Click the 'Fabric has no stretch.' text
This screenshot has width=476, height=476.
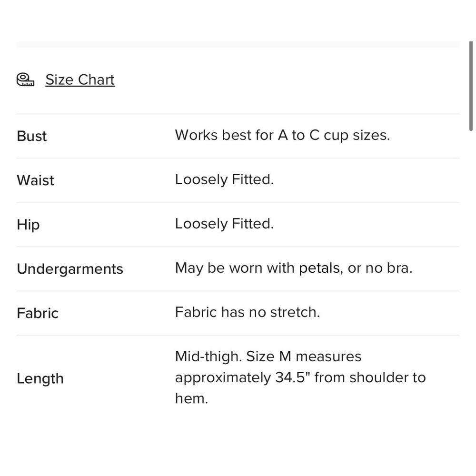(x=247, y=312)
